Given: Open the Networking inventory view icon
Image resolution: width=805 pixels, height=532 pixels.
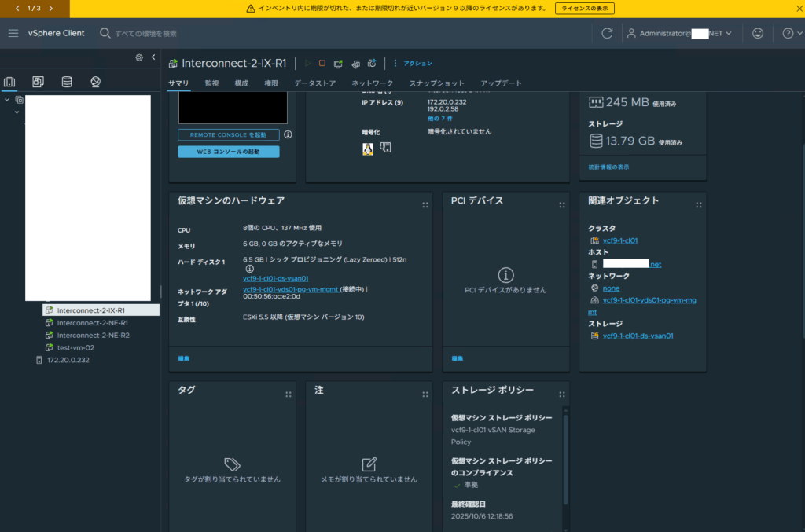Looking at the screenshot, I should tap(95, 82).
